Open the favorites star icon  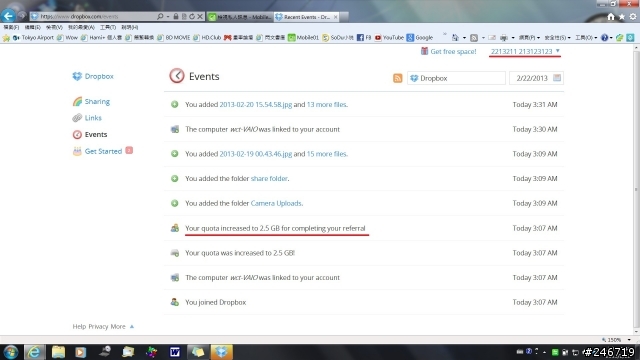[622, 16]
